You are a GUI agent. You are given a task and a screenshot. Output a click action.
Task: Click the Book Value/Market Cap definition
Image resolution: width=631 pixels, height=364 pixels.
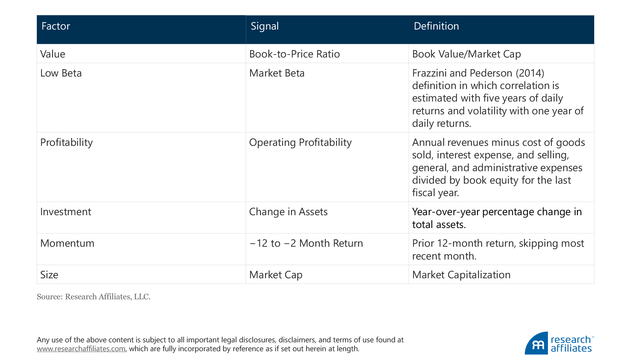point(466,54)
